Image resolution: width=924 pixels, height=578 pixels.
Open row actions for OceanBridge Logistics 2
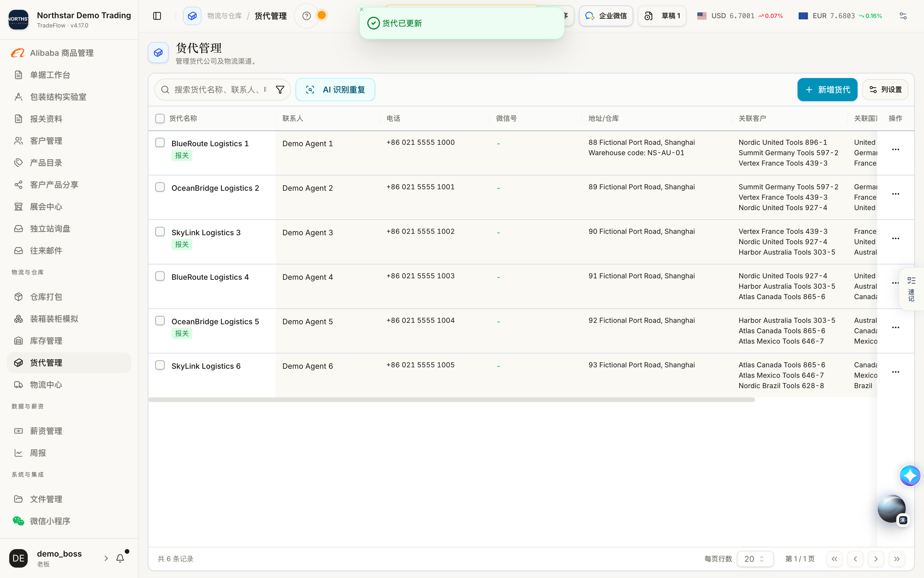click(x=895, y=194)
